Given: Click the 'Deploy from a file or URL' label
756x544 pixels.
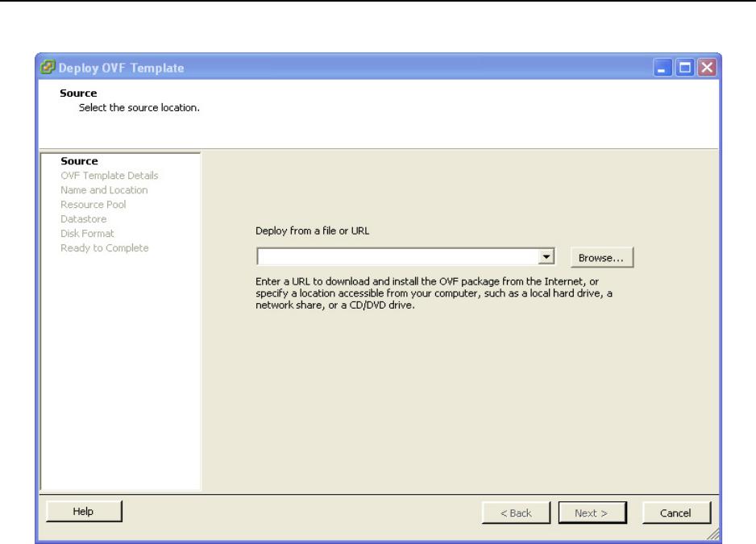Looking at the screenshot, I should pos(313,231).
